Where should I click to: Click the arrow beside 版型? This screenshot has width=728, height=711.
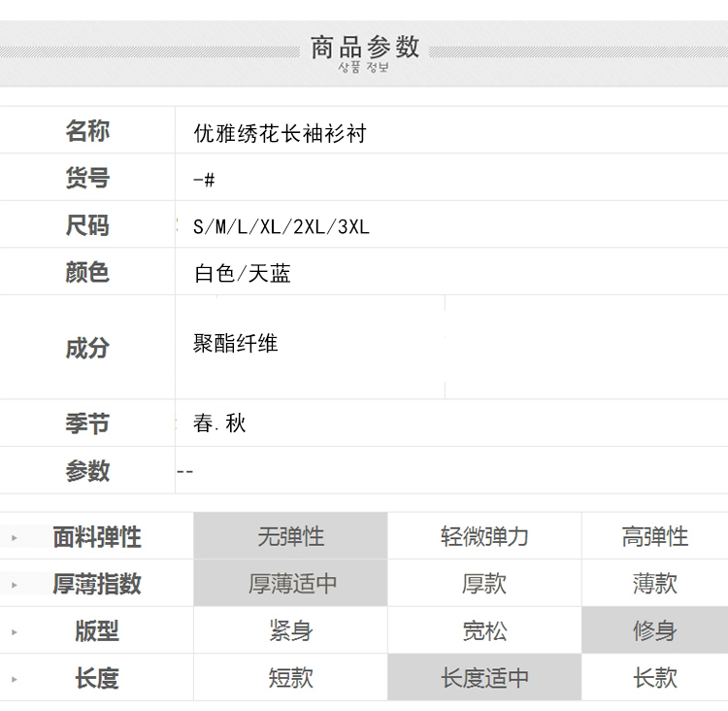[x=15, y=631]
